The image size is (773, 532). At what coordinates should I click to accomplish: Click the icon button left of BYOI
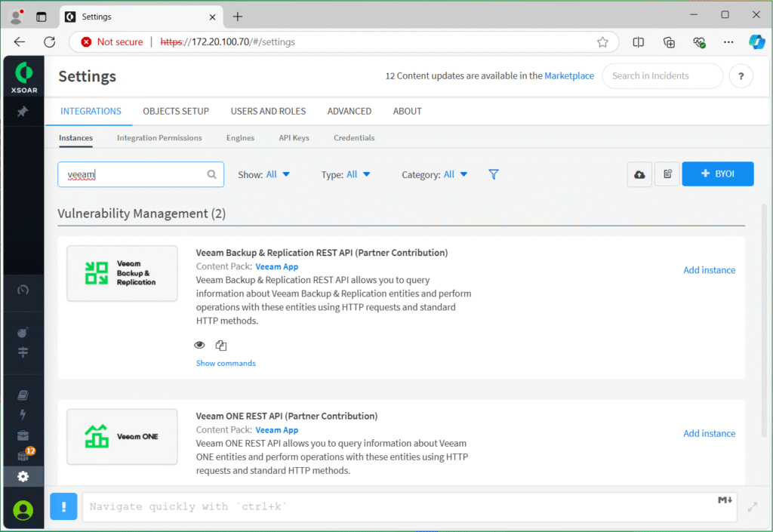click(x=667, y=174)
